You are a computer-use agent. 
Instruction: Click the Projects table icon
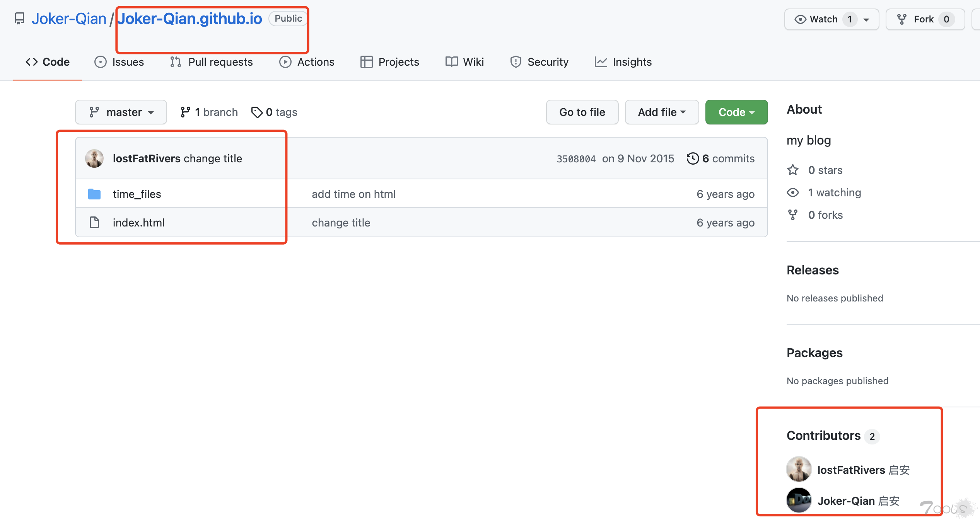pos(367,62)
